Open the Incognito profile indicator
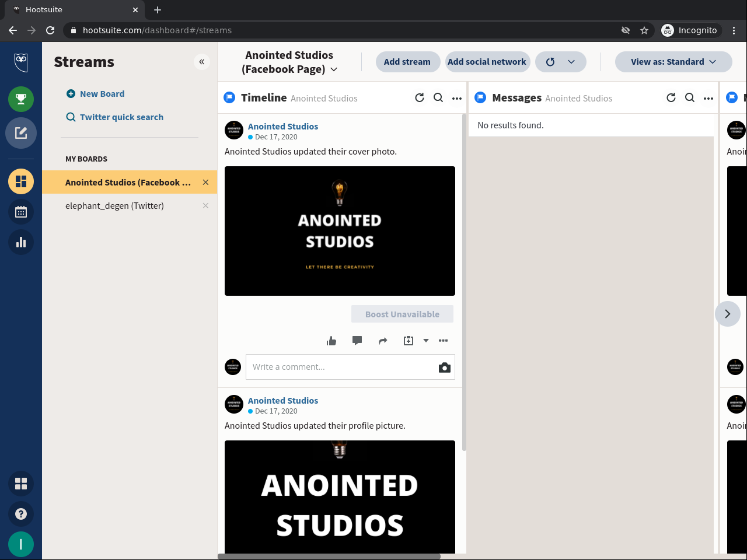The image size is (747, 560). point(690,30)
